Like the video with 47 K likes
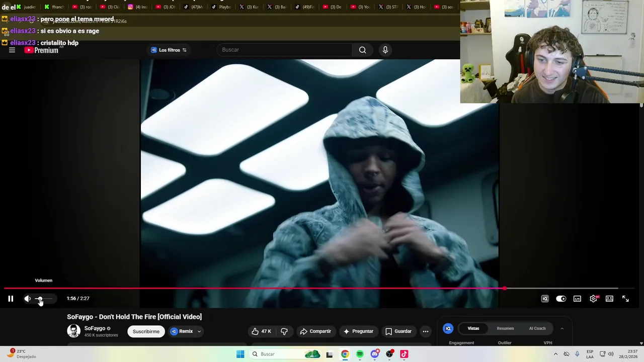This screenshot has height=362, width=644. 261,331
